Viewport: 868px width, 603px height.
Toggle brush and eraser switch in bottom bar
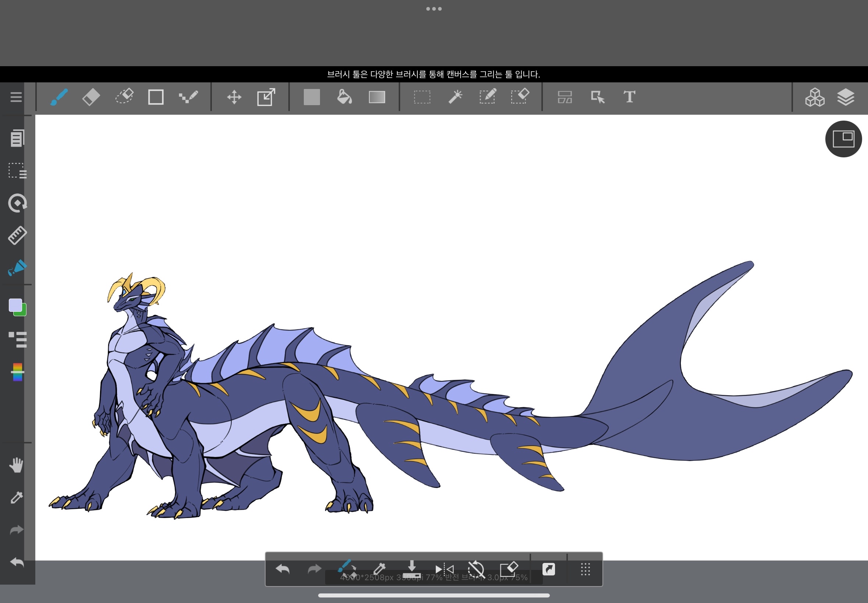pyautogui.click(x=347, y=569)
